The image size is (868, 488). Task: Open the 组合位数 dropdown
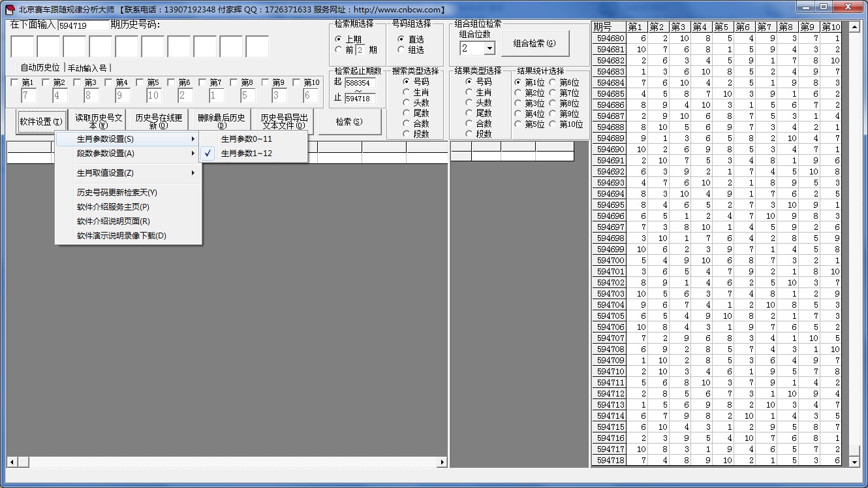(x=489, y=48)
